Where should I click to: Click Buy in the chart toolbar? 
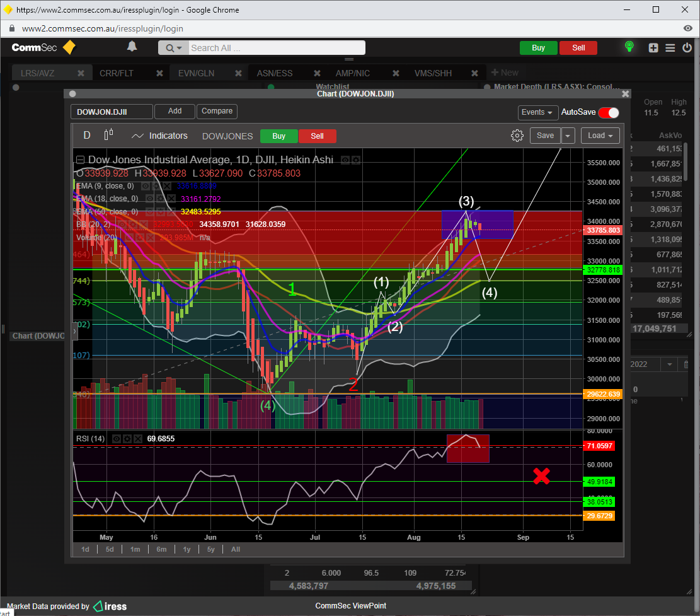point(279,136)
